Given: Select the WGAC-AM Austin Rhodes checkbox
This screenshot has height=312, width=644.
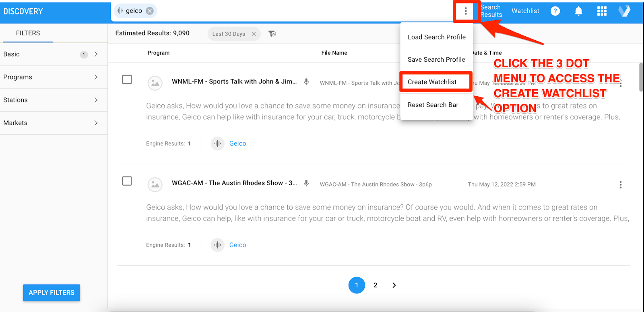Looking at the screenshot, I should (x=127, y=181).
